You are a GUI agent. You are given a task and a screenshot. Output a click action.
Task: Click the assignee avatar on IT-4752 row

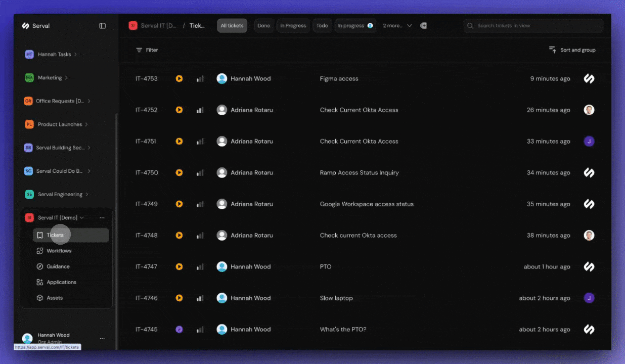589,110
